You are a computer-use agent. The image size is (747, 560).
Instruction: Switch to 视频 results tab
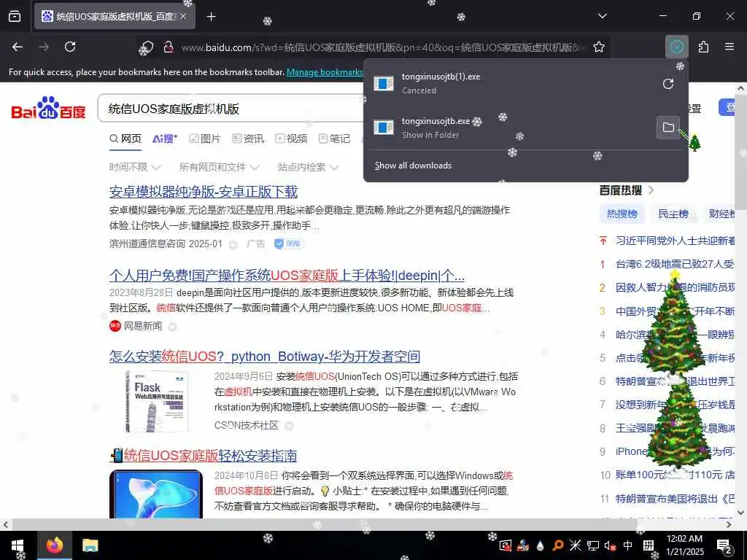point(291,139)
